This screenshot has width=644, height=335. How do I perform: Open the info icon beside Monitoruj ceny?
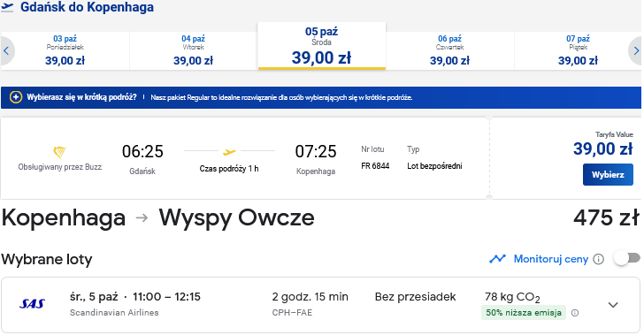point(598,259)
